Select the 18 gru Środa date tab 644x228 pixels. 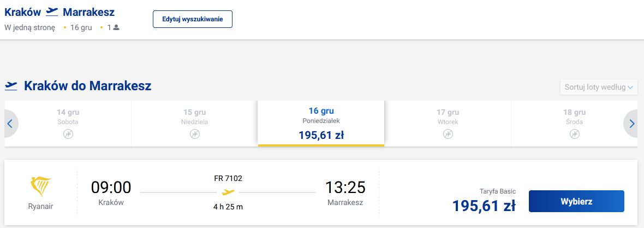point(574,116)
